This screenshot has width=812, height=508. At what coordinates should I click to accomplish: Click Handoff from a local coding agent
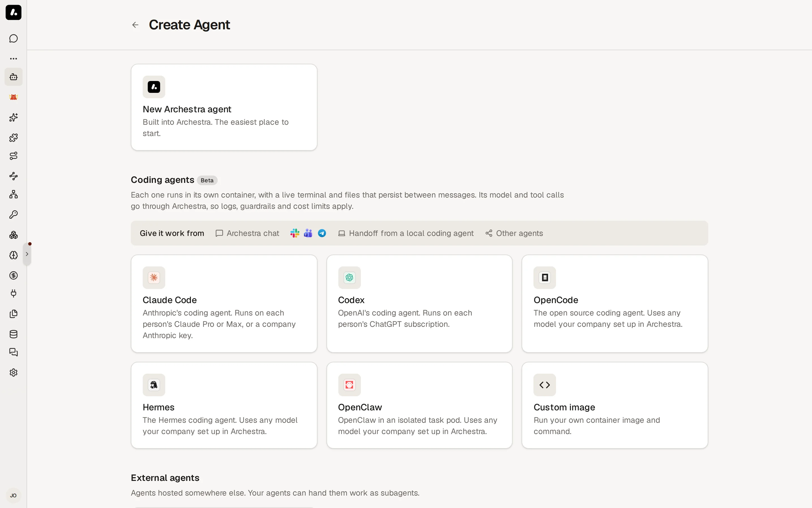click(x=406, y=233)
